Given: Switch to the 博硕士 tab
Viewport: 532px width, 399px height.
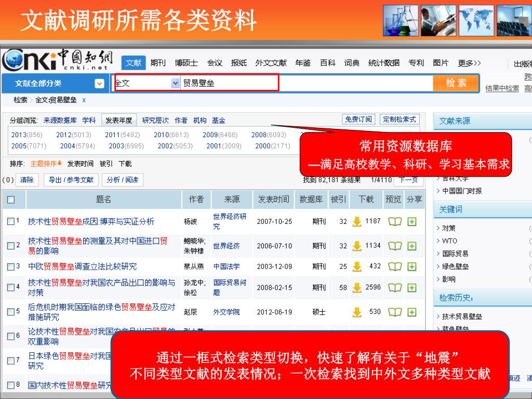Looking at the screenshot, I should (187, 63).
